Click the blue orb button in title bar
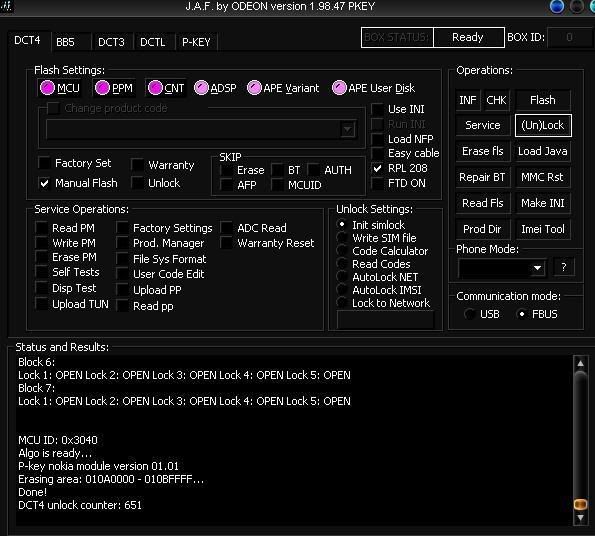The image size is (595, 536). pyautogui.click(x=557, y=6)
